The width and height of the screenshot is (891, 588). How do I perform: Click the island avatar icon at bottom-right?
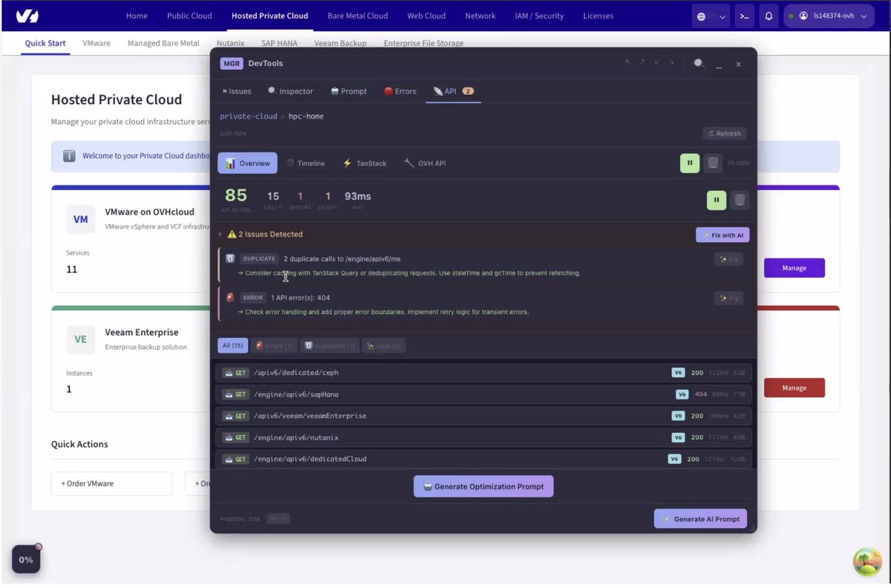(x=866, y=562)
